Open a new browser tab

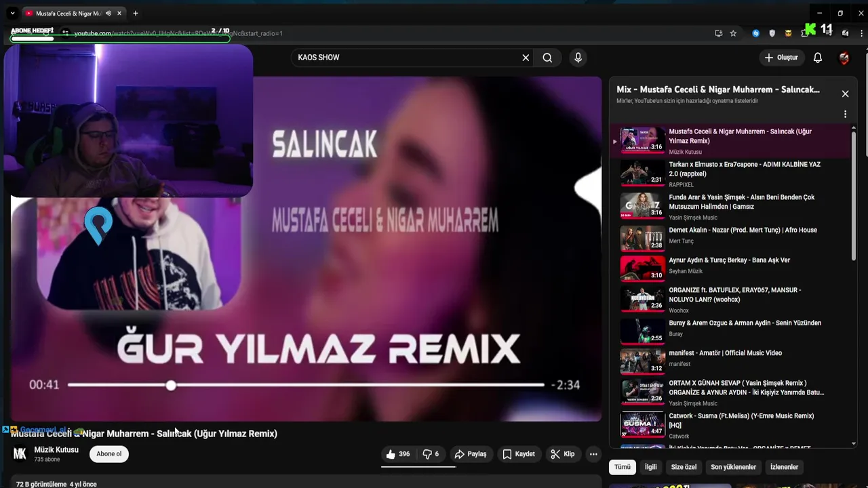point(136,13)
